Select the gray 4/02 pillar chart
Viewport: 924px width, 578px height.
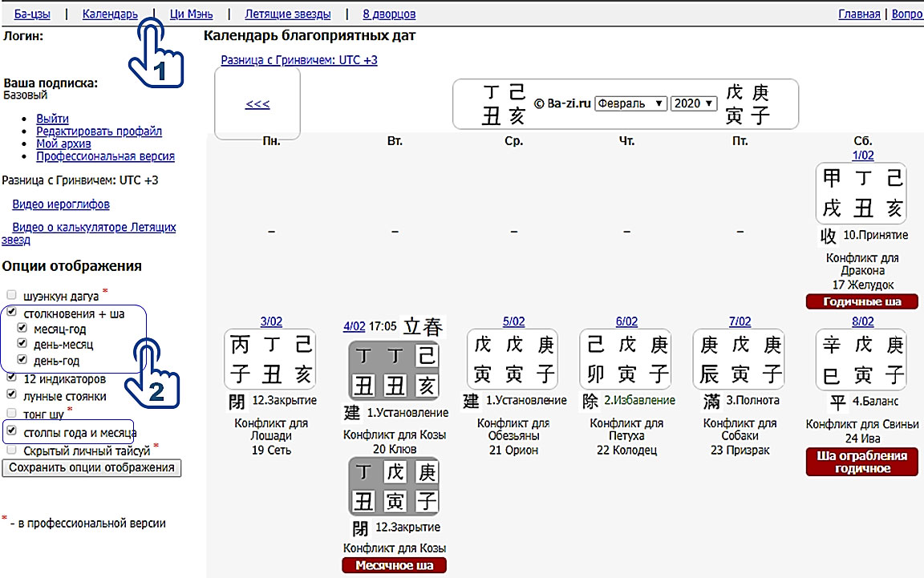coord(394,370)
